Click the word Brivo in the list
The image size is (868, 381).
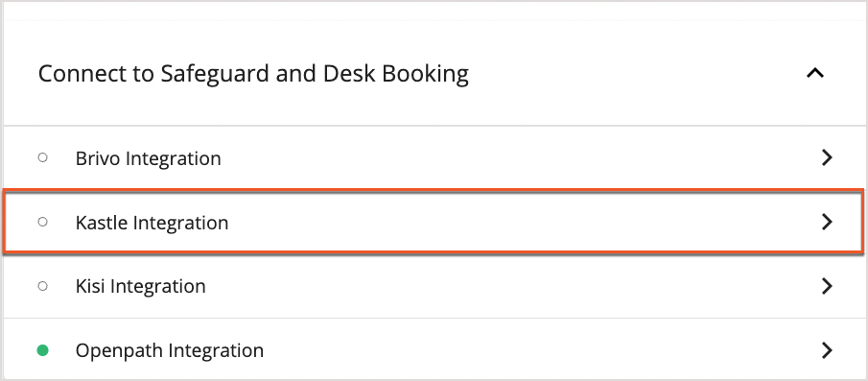99,158
